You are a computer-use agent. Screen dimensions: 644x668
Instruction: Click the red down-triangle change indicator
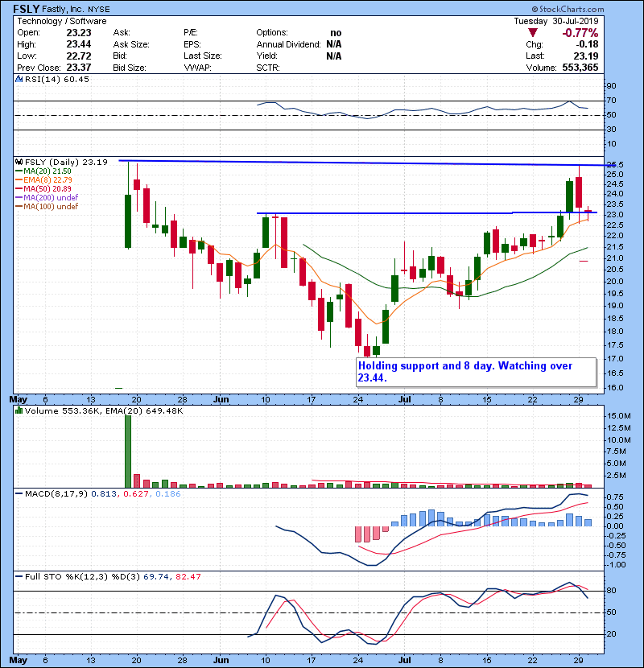[532, 33]
